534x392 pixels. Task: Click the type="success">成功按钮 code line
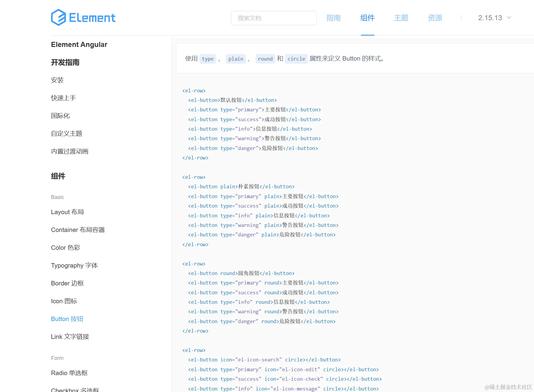click(254, 119)
